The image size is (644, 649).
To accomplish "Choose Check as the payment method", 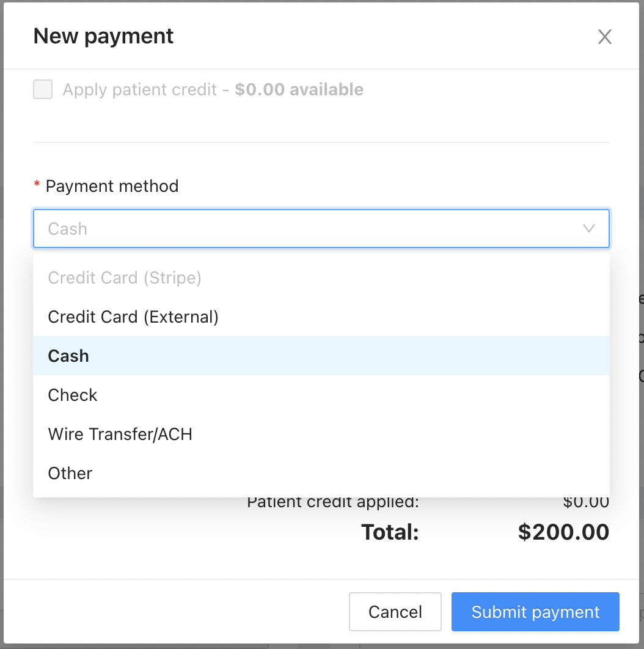I will click(72, 395).
